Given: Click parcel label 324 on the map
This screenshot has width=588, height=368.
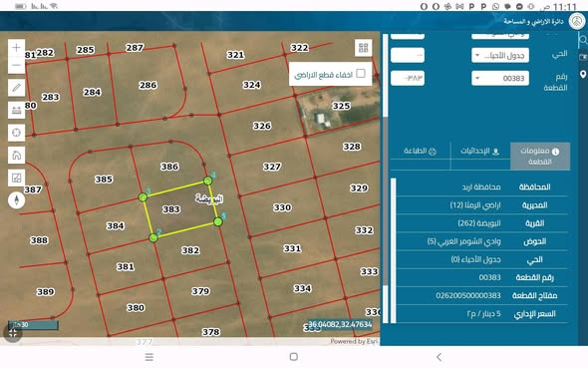Looking at the screenshot, I should (x=251, y=85).
